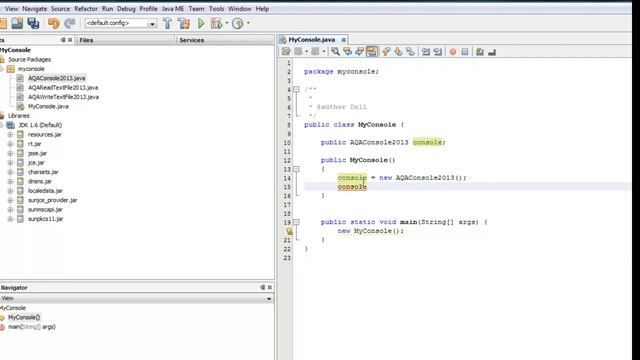Select the MyConsole.java editor tab
The image size is (640, 360).
point(311,40)
